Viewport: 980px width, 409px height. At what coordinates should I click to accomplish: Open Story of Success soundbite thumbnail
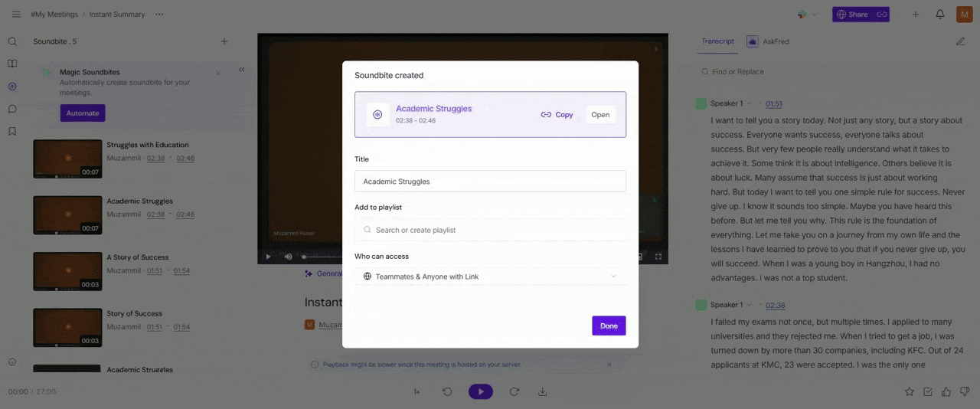point(67,328)
